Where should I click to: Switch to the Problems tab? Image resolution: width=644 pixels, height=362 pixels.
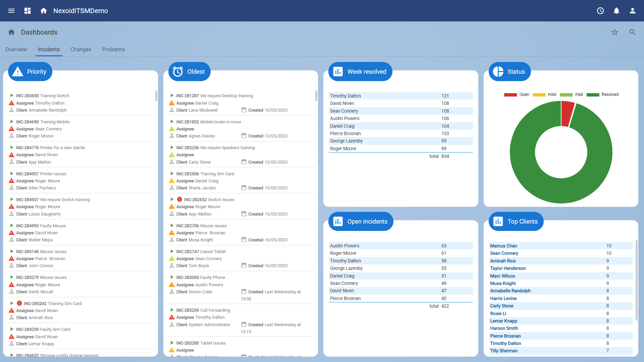pos(113,49)
